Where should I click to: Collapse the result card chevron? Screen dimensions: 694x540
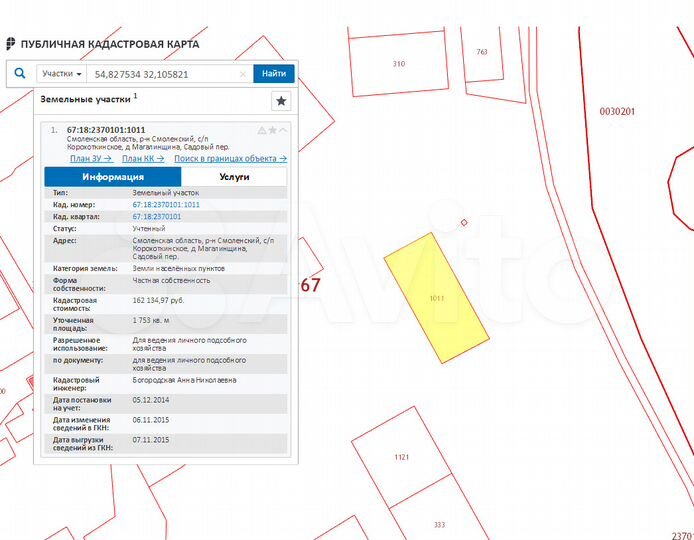283,130
